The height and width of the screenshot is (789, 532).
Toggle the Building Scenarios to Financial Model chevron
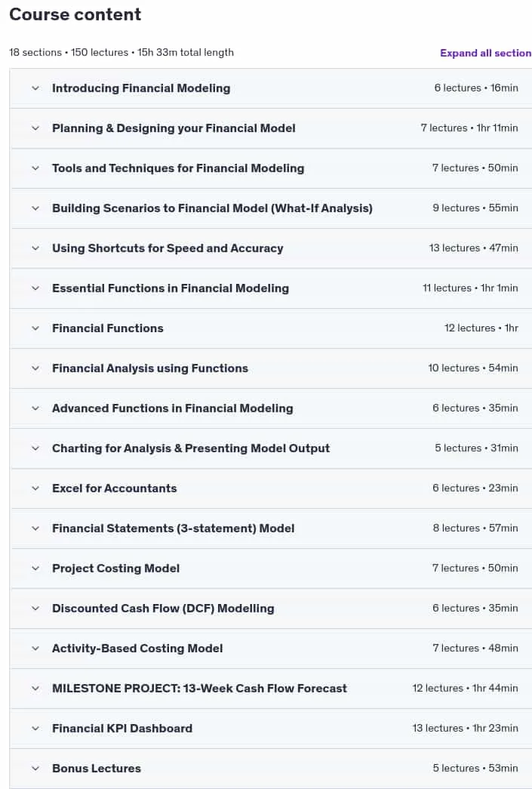35,208
